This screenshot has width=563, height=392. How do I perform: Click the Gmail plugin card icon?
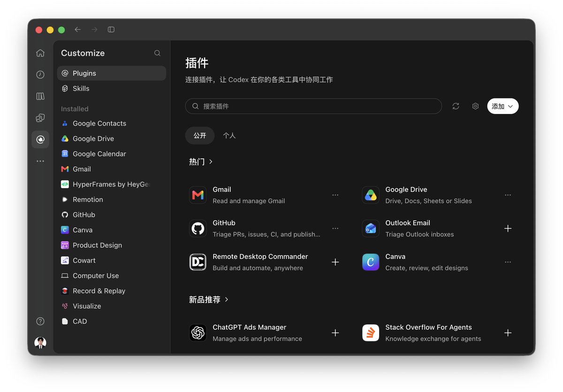tap(198, 195)
